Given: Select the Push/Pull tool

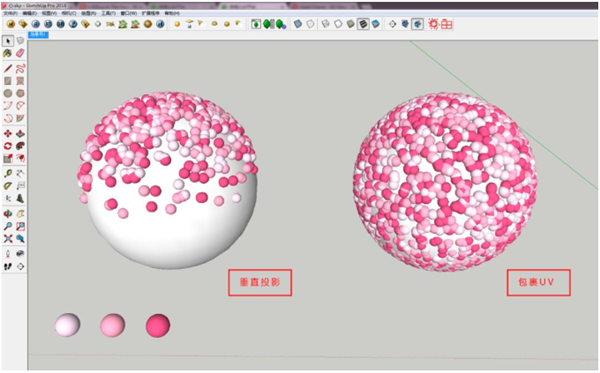Looking at the screenshot, I should point(20,134).
